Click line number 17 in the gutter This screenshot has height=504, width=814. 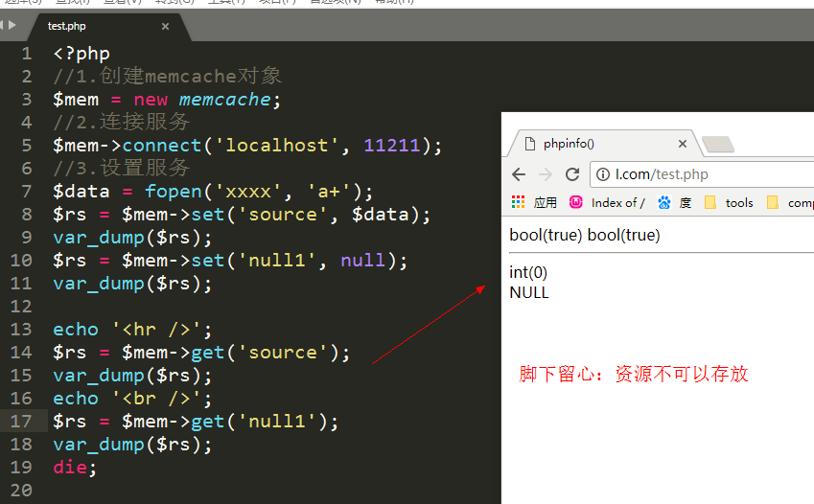click(x=20, y=422)
